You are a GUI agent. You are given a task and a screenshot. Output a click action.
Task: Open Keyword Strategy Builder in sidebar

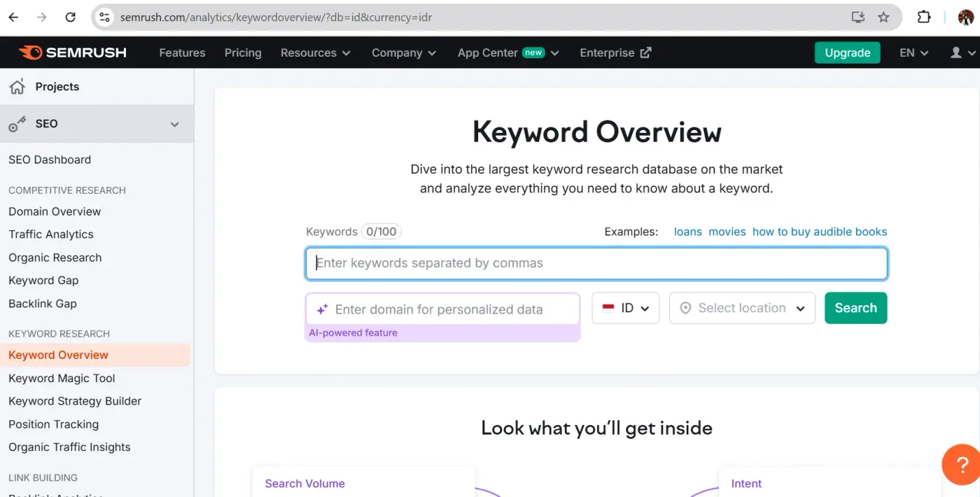(75, 401)
